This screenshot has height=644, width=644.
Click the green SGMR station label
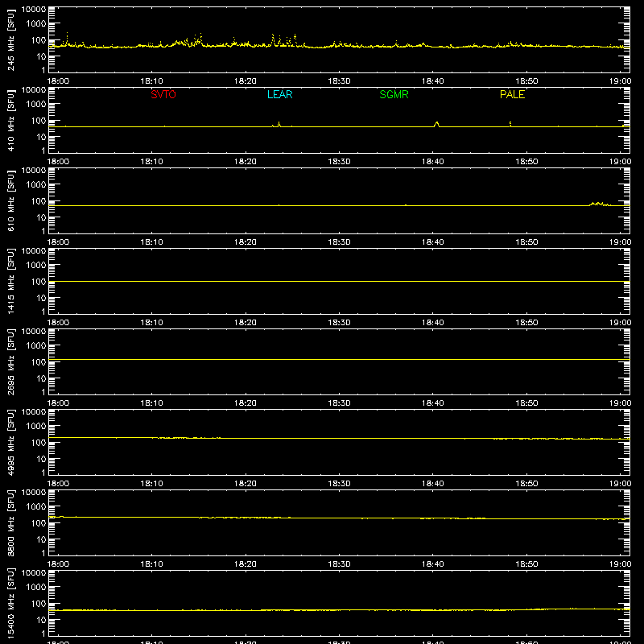click(394, 94)
